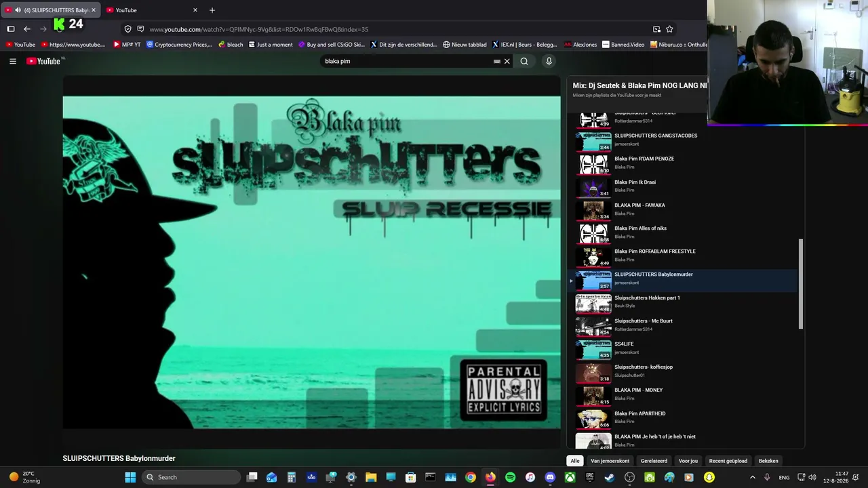Open the Nieuw tabblad bookmark
The width and height of the screenshot is (868, 488).
[465, 45]
